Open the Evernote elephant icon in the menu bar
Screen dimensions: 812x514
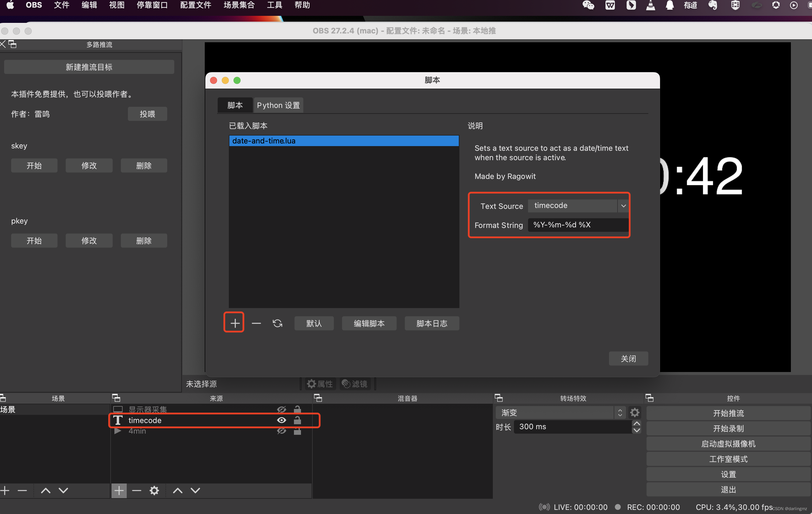713,5
